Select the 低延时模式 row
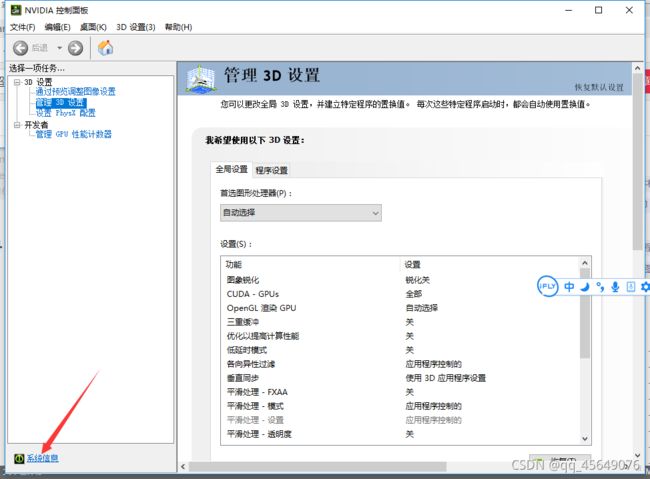 point(400,350)
